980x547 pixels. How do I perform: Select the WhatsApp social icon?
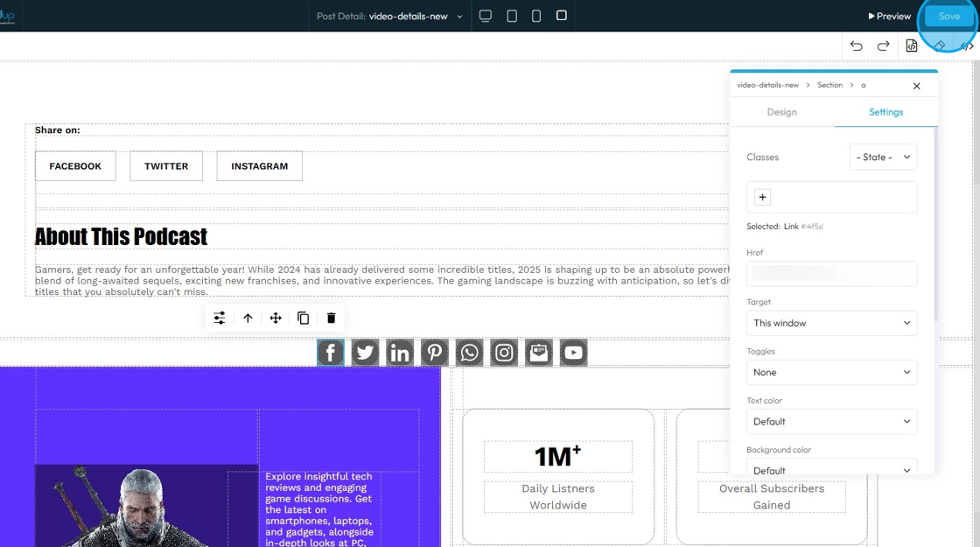[469, 353]
